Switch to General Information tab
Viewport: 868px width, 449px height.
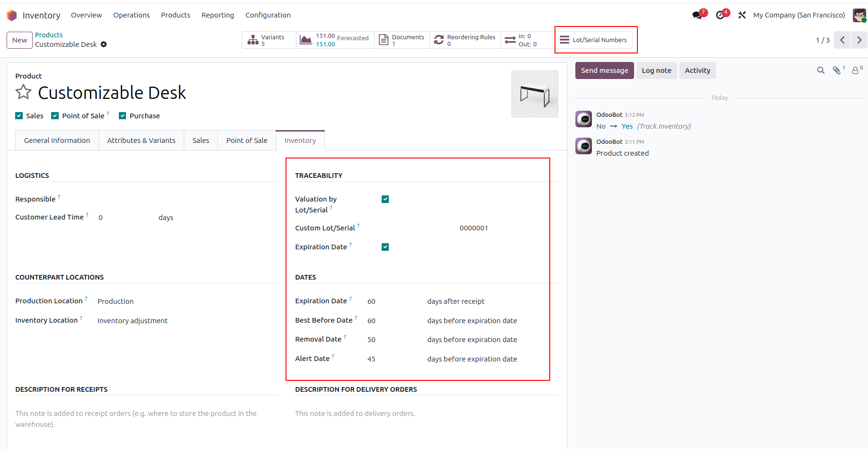(x=57, y=141)
